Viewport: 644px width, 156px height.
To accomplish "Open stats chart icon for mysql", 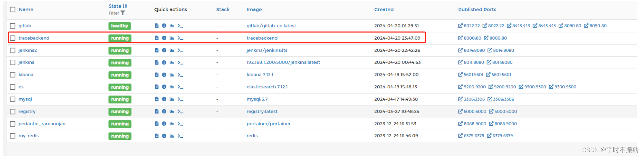I will 172,99.
